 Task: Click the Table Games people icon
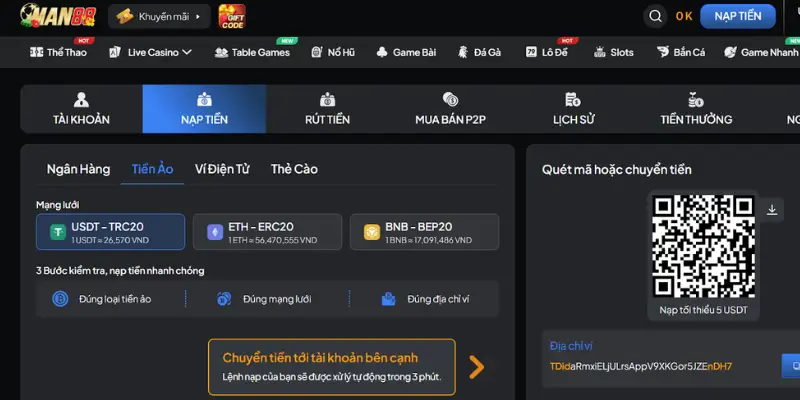[221, 52]
